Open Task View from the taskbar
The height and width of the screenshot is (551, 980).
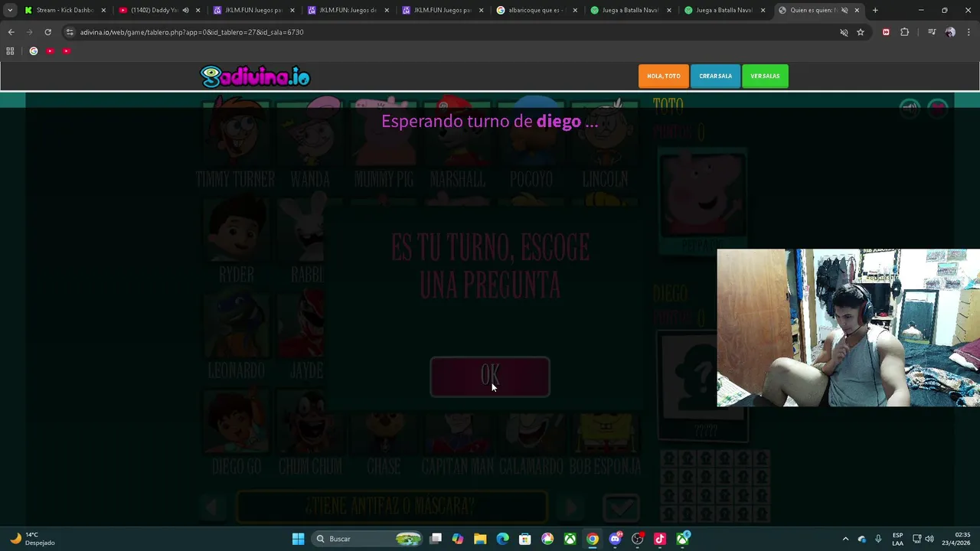436,539
